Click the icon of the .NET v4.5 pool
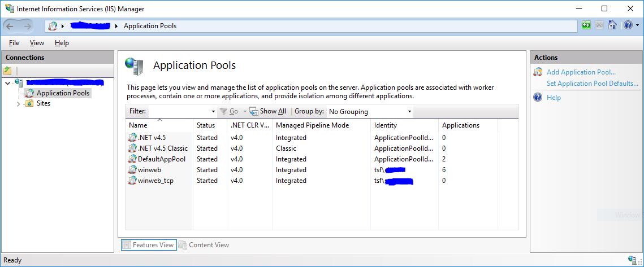This screenshot has width=644, height=267. click(133, 137)
